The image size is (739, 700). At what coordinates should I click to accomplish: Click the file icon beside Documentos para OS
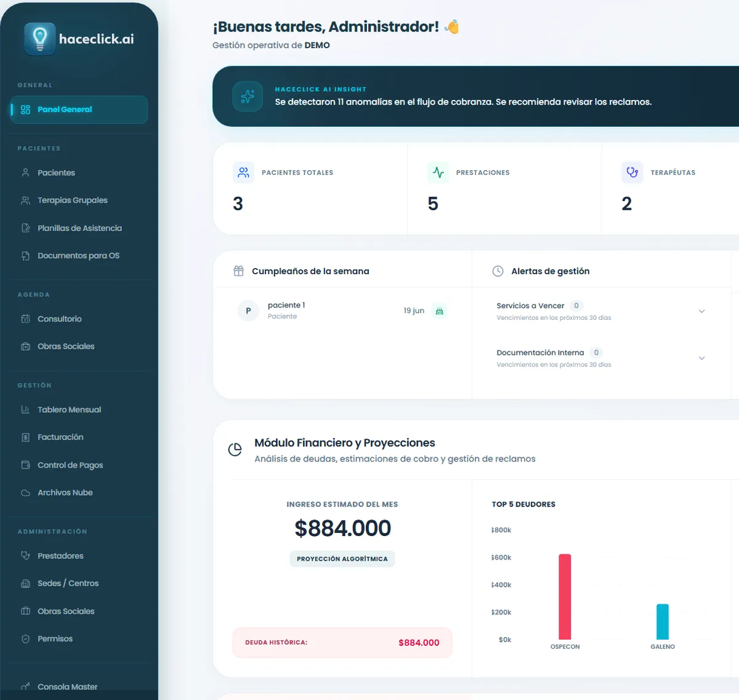(25, 256)
